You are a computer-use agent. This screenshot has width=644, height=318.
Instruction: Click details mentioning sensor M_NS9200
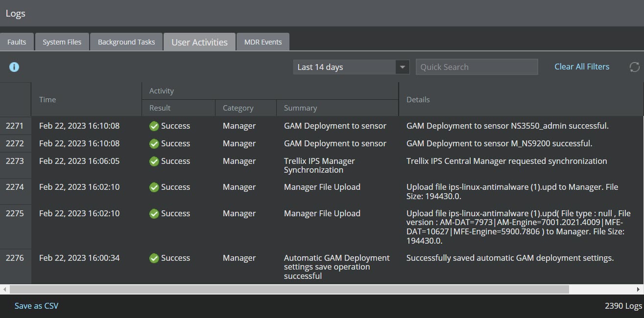[x=500, y=143]
